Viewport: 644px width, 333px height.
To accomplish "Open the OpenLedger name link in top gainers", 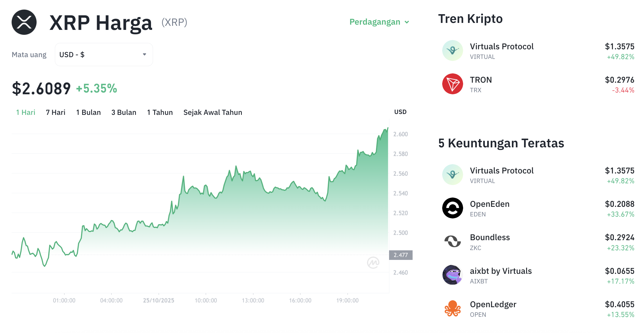I will (x=493, y=304).
